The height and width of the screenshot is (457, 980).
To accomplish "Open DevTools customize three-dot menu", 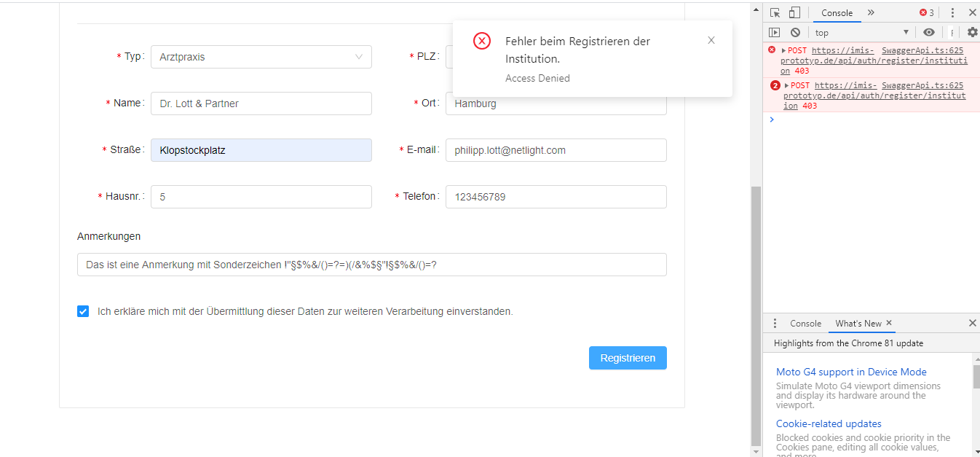I will [952, 12].
